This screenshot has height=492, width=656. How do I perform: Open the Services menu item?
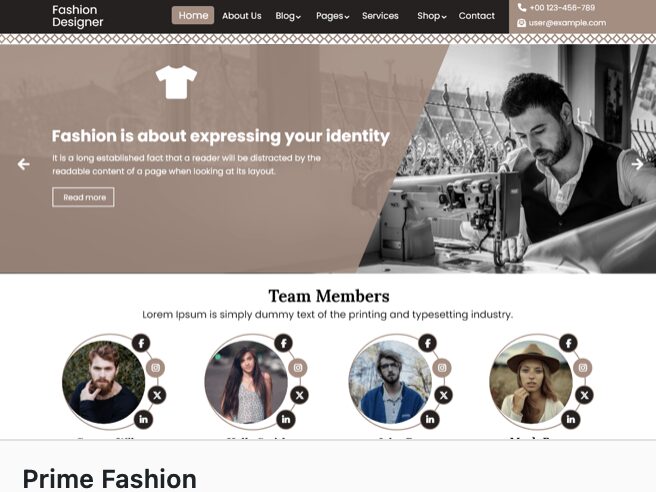coord(380,16)
